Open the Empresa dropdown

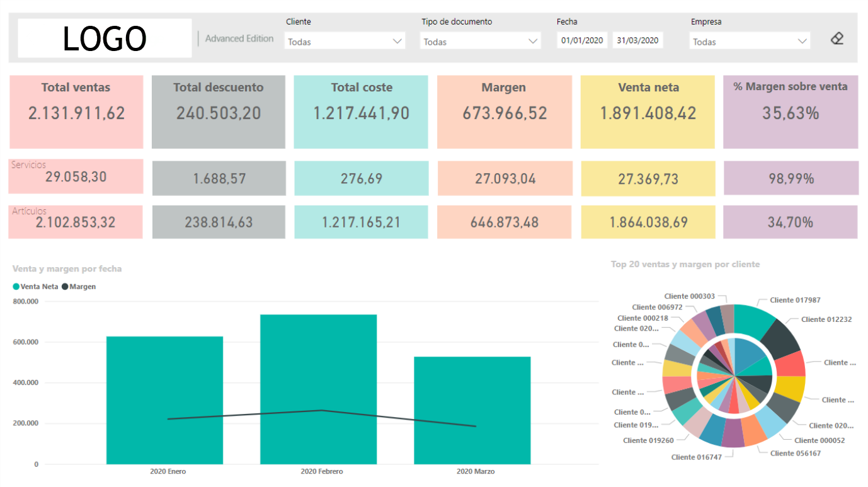[x=750, y=42]
